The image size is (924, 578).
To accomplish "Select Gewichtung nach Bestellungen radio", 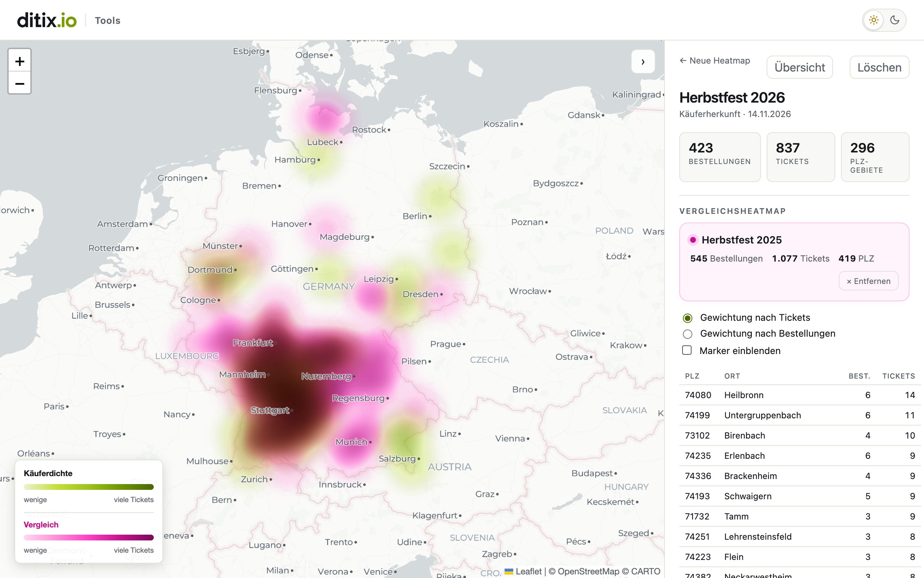I will [687, 334].
